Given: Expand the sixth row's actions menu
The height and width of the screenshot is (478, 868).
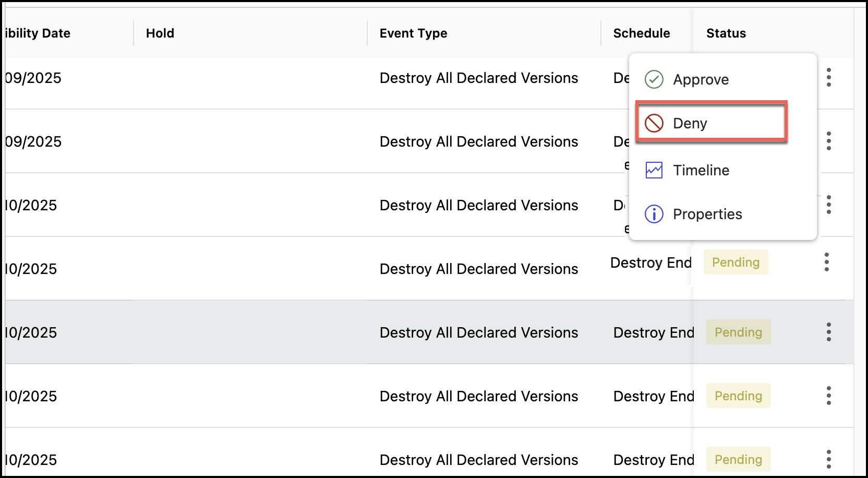Looking at the screenshot, I should 828,396.
